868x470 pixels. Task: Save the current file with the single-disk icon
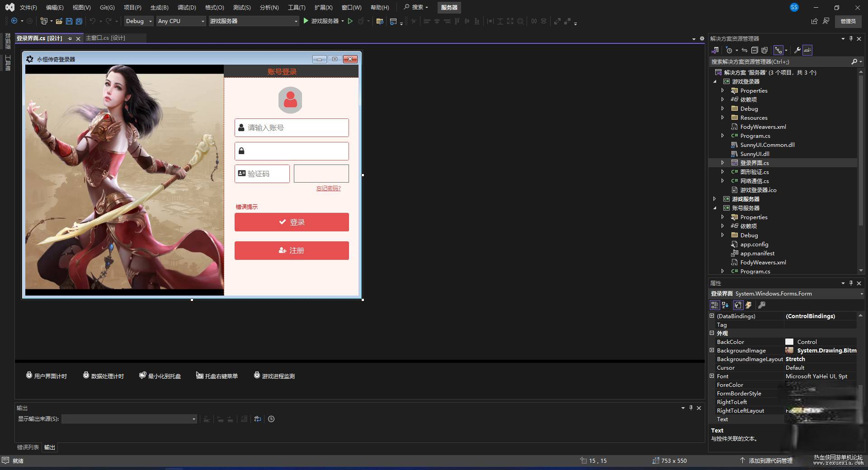click(69, 21)
